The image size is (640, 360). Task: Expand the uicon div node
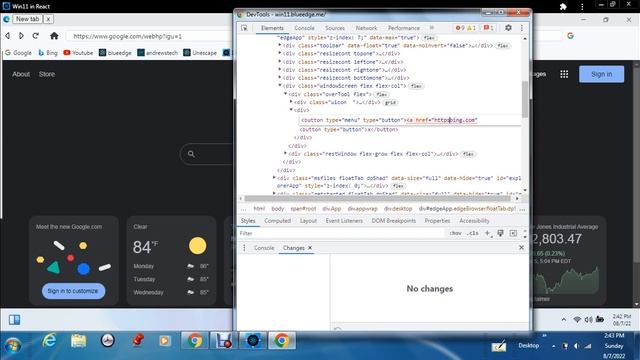(291, 102)
